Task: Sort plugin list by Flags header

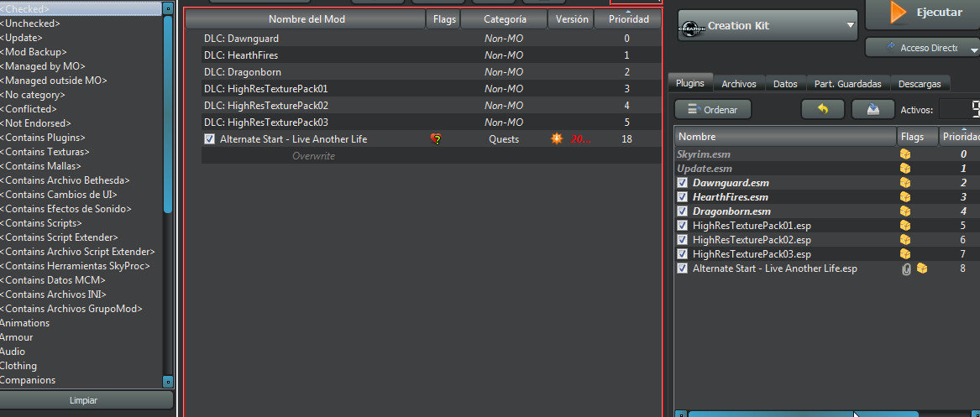Action: coord(918,137)
